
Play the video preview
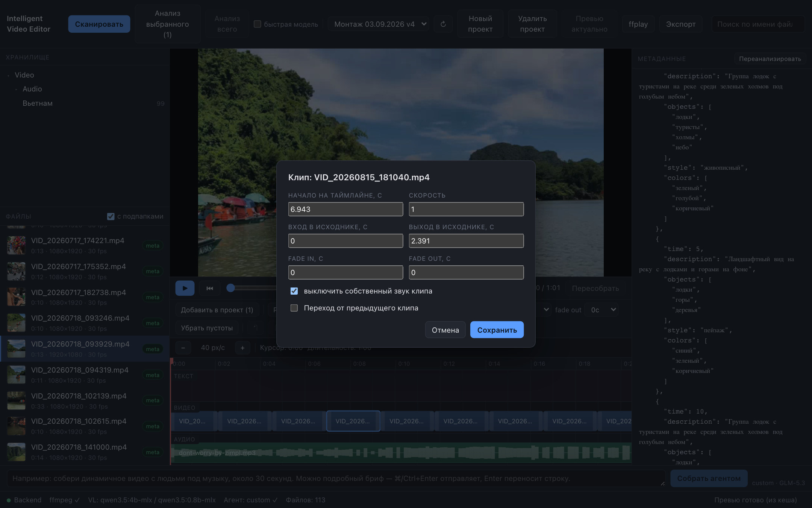tap(185, 288)
